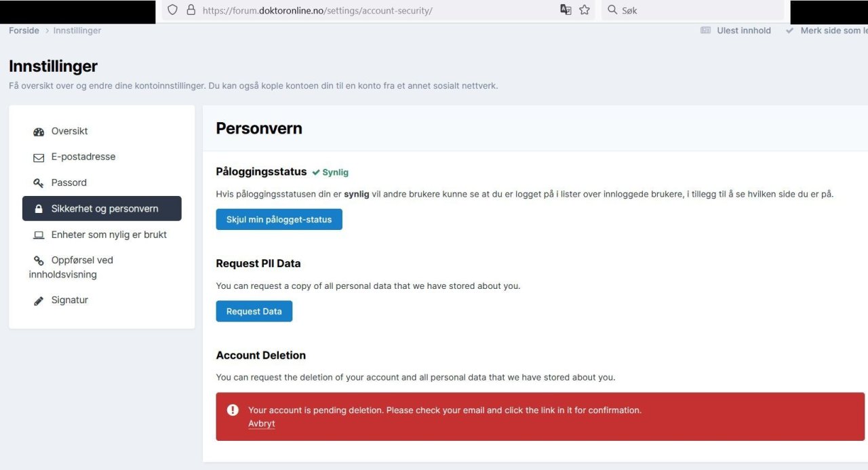Open Enheter som nylig er brukt

coord(108,235)
